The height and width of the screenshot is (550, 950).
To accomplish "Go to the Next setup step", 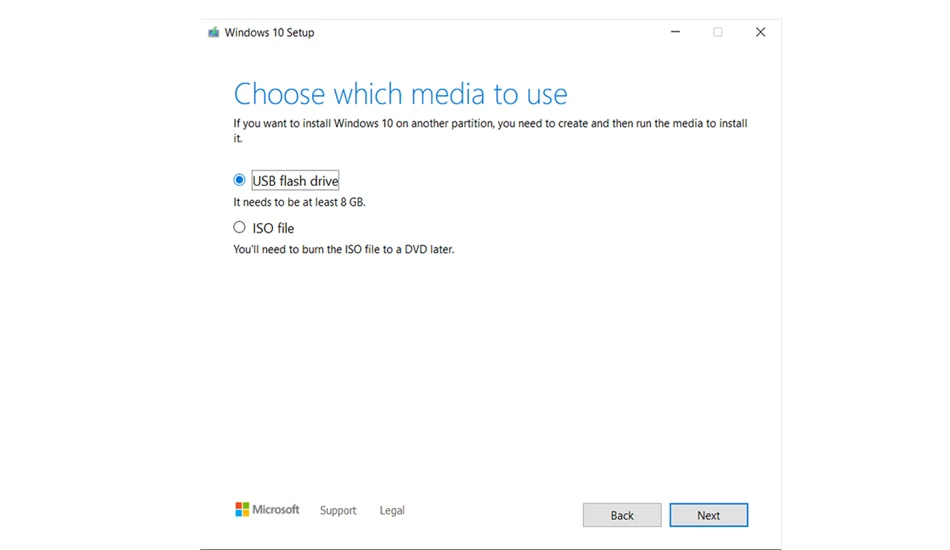I will 708,515.
